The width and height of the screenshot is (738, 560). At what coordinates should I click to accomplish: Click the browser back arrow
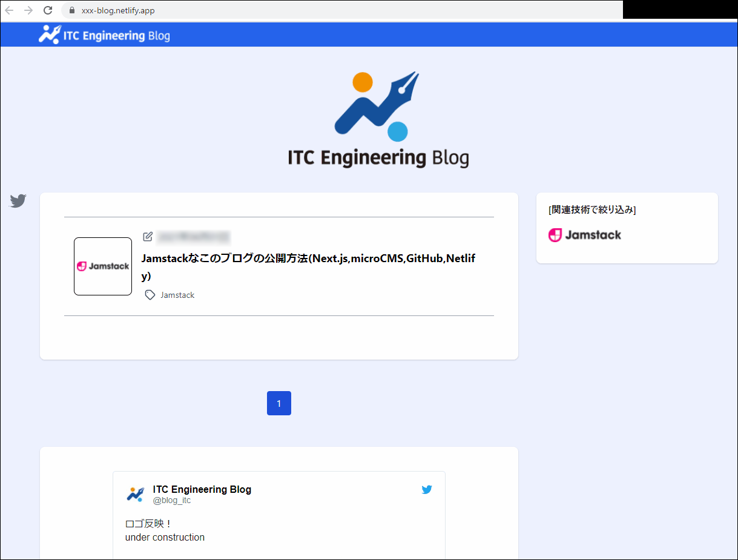[x=9, y=10]
